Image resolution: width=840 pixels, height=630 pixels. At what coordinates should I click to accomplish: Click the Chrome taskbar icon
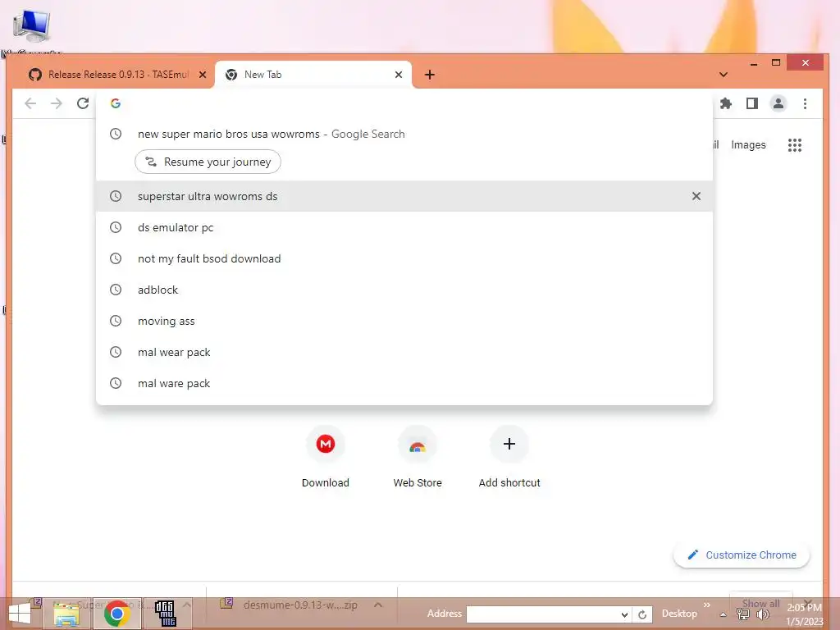tap(116, 614)
